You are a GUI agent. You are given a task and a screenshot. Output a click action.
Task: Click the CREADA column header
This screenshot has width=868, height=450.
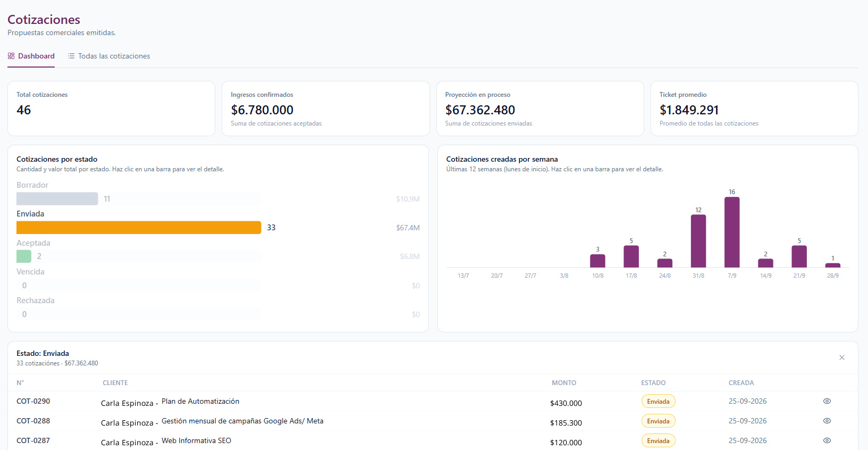(x=741, y=383)
